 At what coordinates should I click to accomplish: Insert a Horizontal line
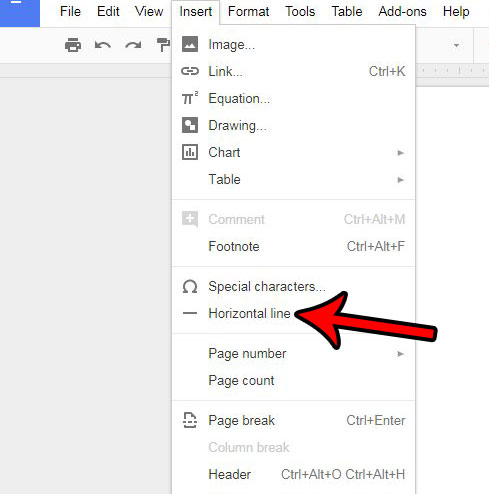tap(294, 313)
